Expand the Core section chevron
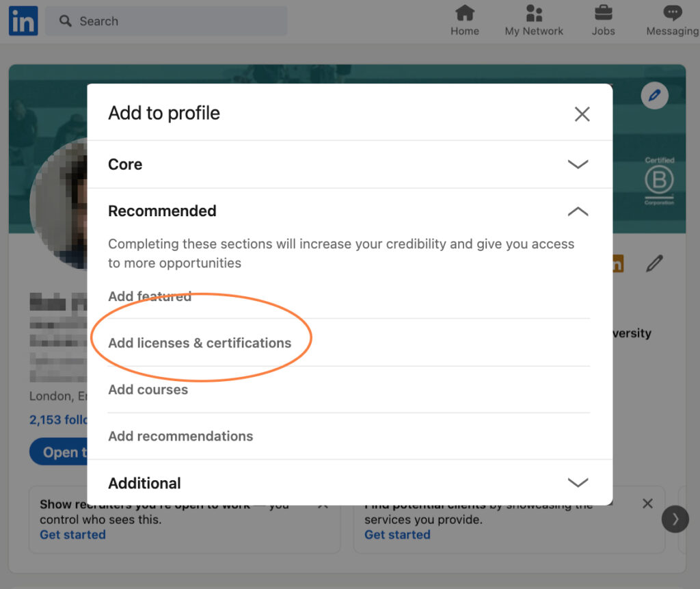This screenshot has width=700, height=589. [578, 164]
